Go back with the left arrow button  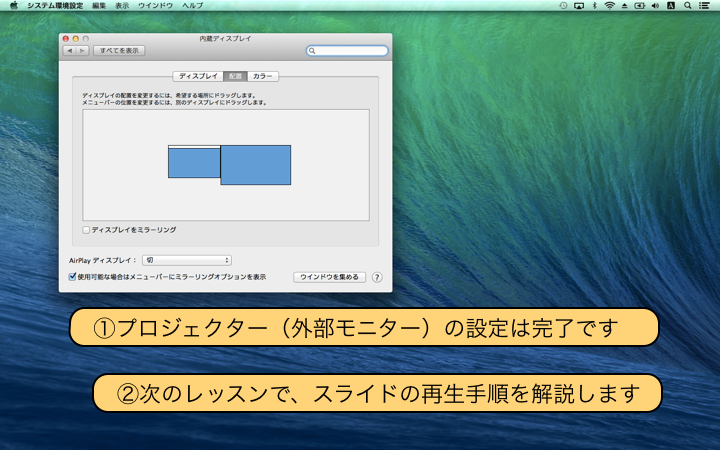coord(69,51)
